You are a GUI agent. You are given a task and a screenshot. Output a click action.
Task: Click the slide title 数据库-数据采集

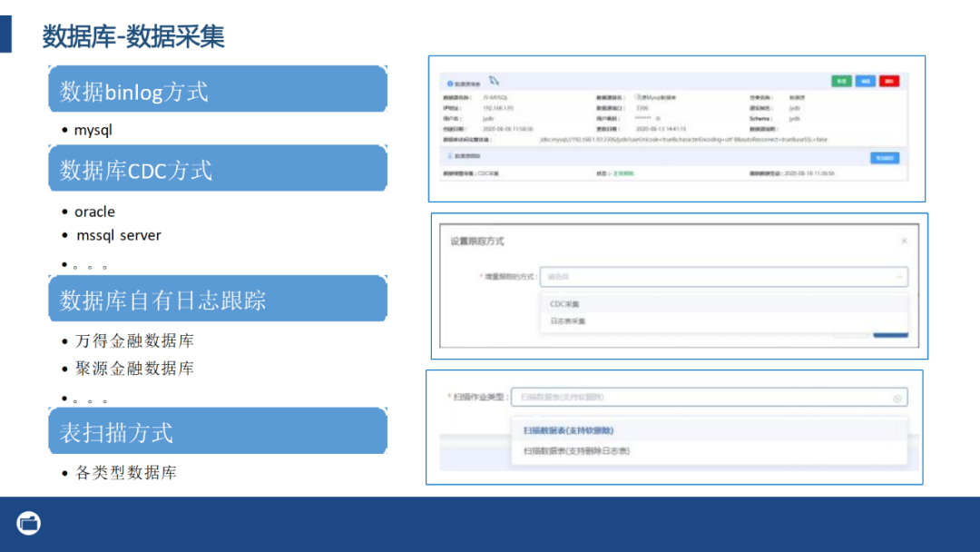(133, 36)
